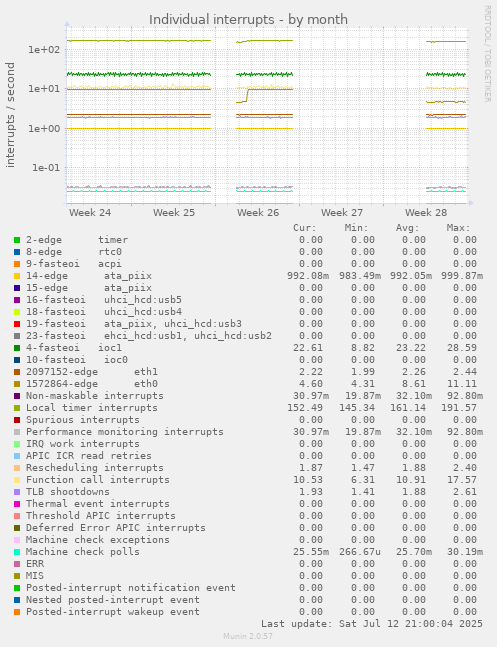
Task: Click the Local timer interrupts swatch
Action: click(x=17, y=408)
